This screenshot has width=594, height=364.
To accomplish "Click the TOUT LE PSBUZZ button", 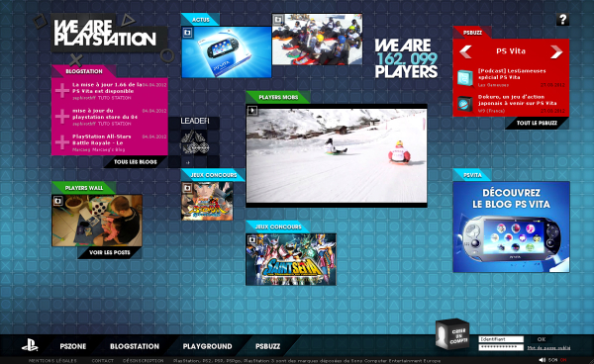I will click(x=537, y=123).
